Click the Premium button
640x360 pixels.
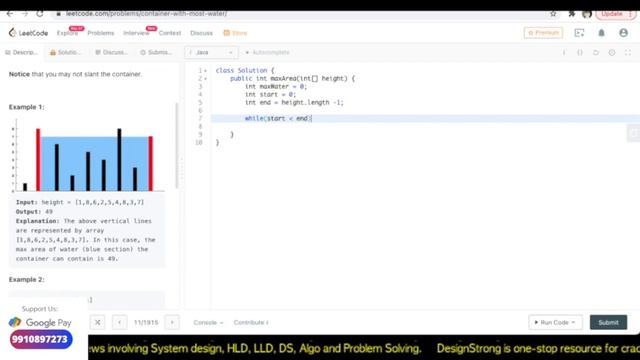coord(543,33)
